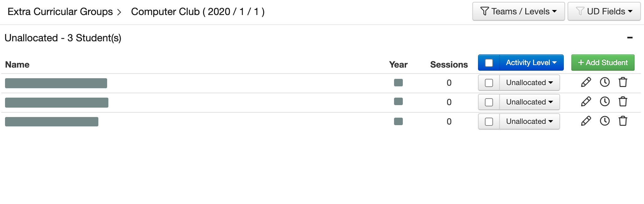Select the second student's checkbox
This screenshot has height=204, width=644.
click(489, 102)
